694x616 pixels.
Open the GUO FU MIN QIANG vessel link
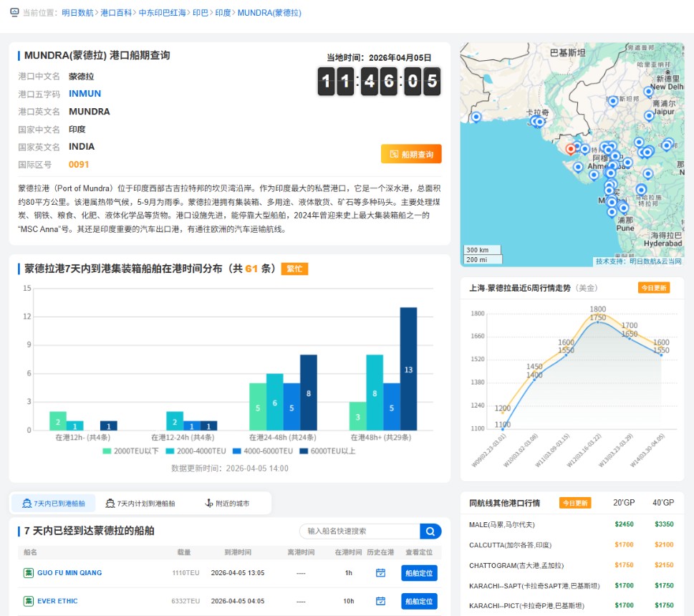tap(69, 573)
